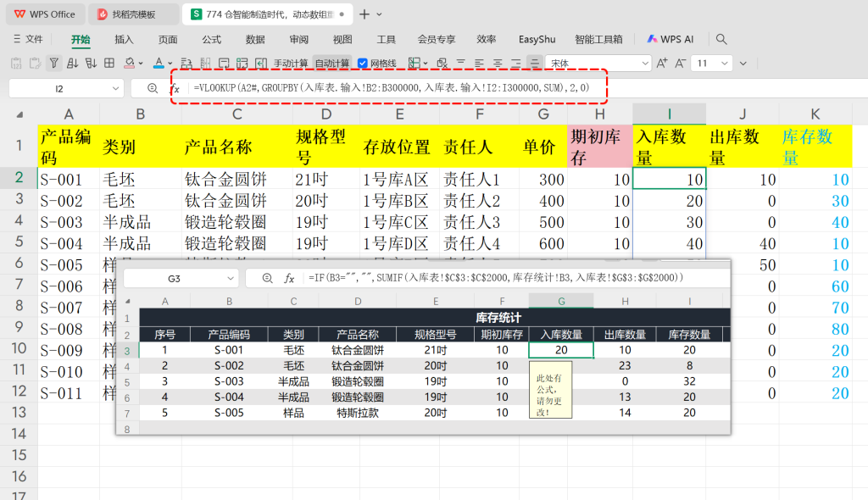Open the 会员专享 ribbon tab
The image size is (868, 500).
[437, 39]
